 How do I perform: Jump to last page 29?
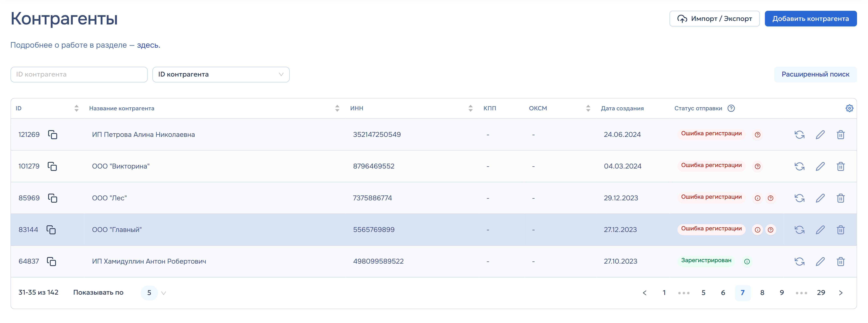(x=821, y=293)
